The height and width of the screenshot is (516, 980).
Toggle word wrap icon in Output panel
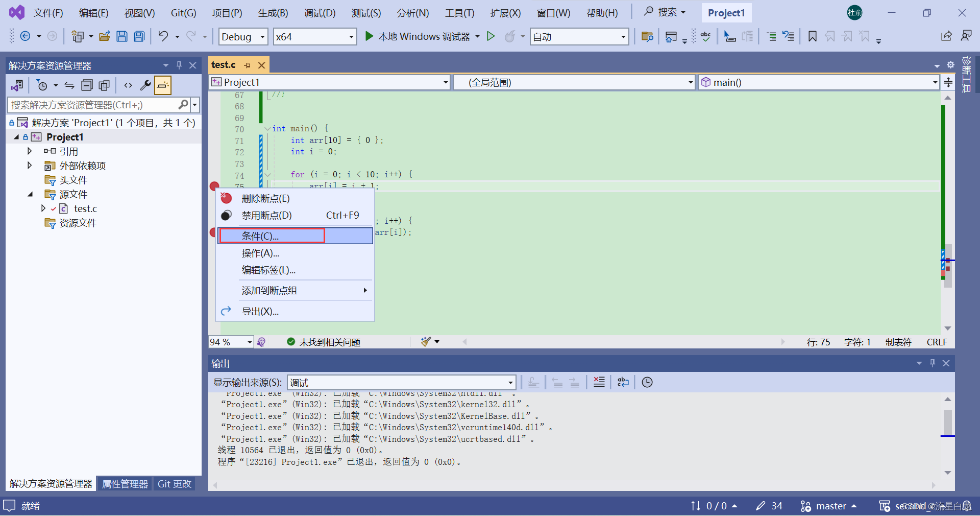(623, 382)
